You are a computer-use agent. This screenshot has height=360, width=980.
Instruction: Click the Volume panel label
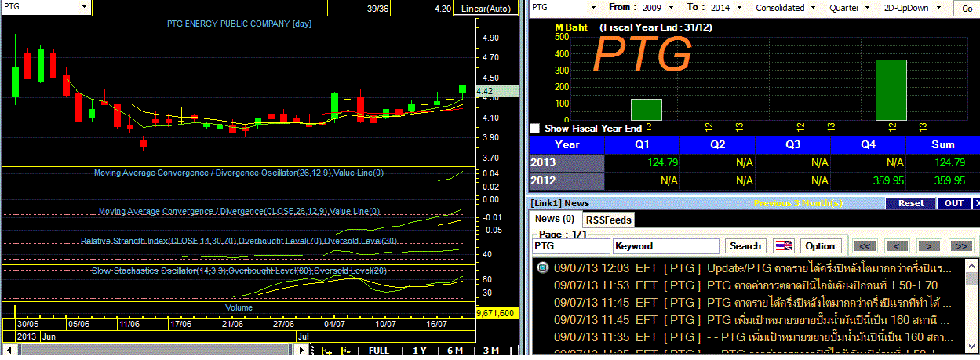tap(239, 307)
